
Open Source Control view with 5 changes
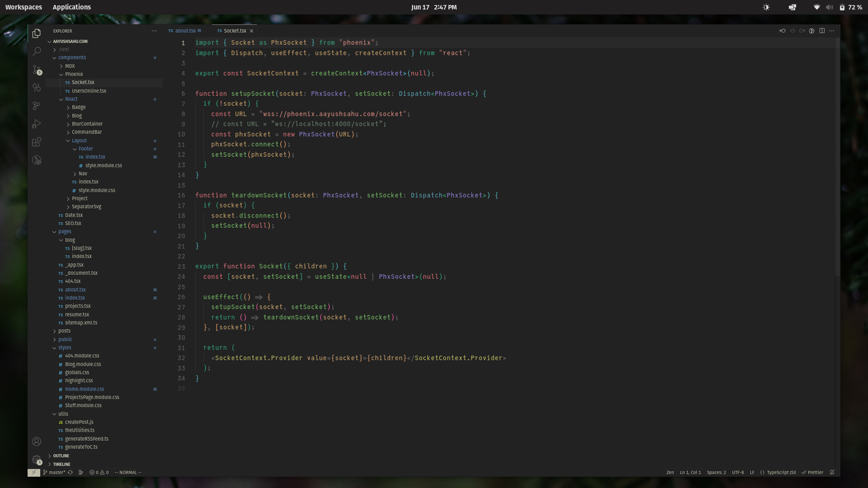click(x=37, y=70)
